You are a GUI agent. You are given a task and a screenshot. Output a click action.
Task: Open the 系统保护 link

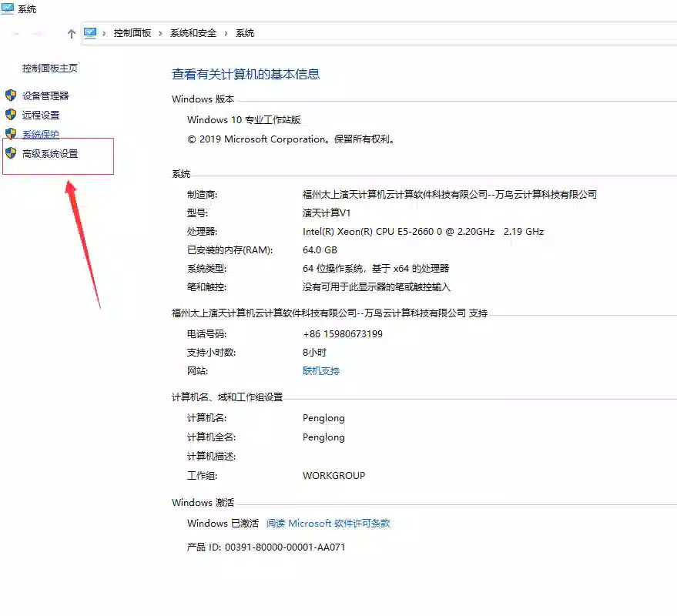(x=41, y=134)
